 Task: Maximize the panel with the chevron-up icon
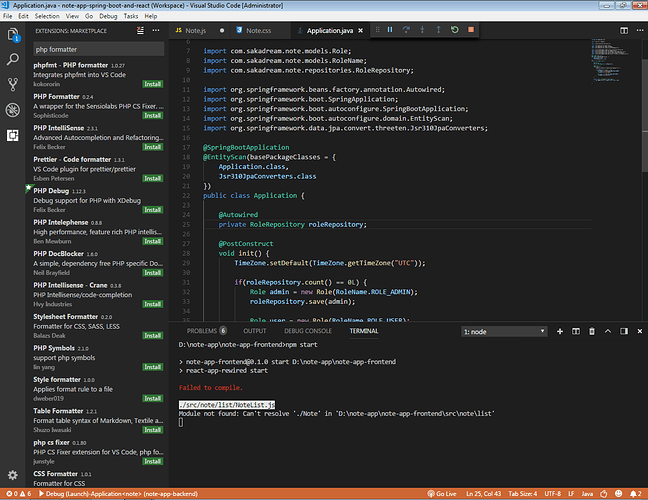pyautogui.click(x=608, y=331)
